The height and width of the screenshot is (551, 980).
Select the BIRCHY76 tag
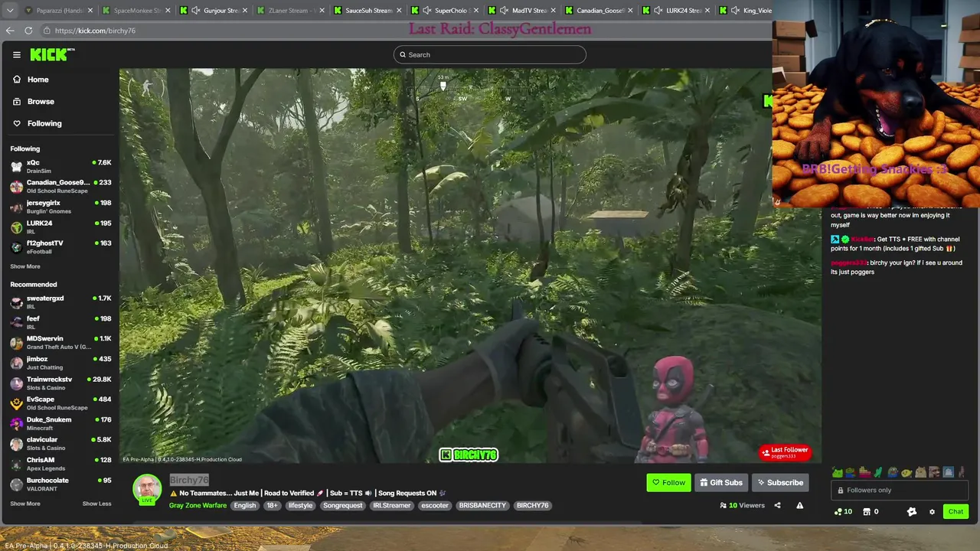pyautogui.click(x=532, y=505)
